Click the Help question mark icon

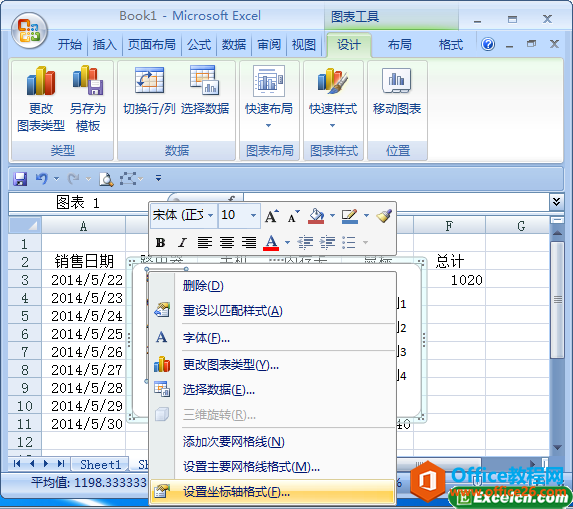(488, 45)
